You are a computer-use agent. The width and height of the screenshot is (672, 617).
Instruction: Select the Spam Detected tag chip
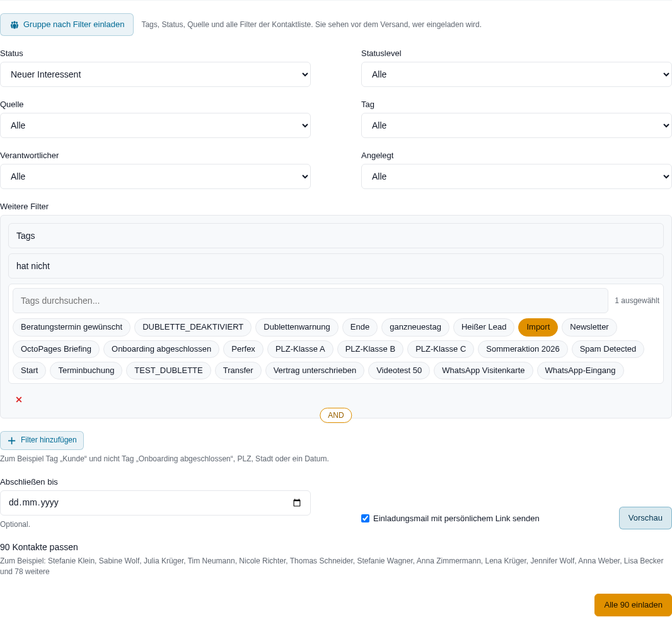tap(608, 349)
